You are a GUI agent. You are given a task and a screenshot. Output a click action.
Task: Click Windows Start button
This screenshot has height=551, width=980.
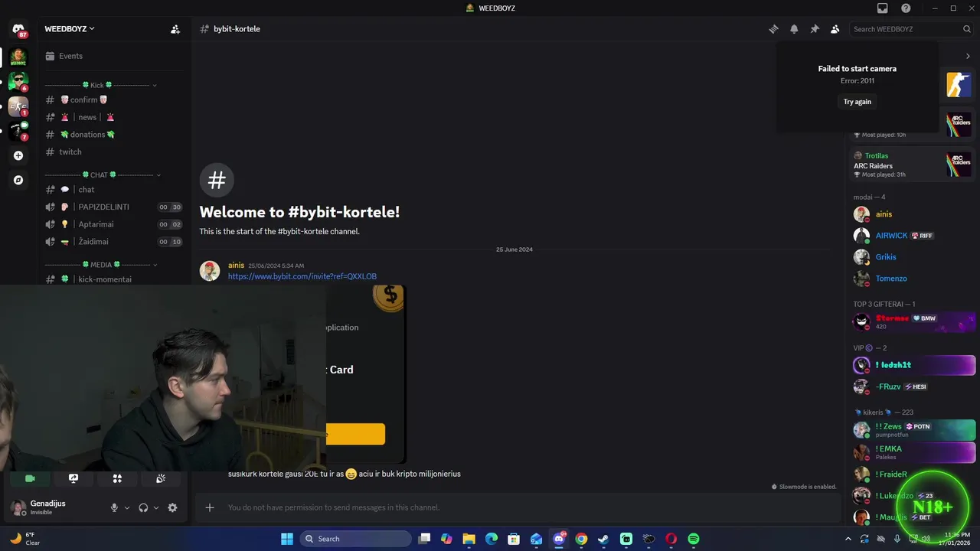pos(286,539)
